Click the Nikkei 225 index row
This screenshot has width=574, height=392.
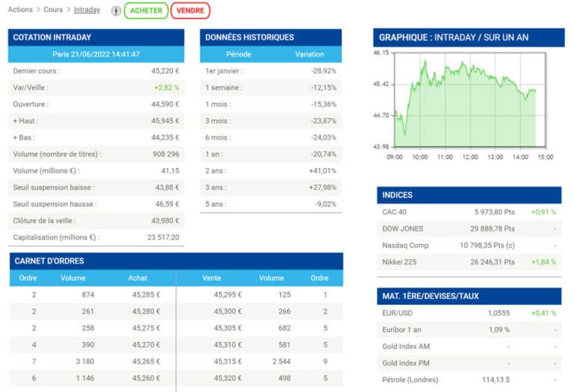[469, 262]
